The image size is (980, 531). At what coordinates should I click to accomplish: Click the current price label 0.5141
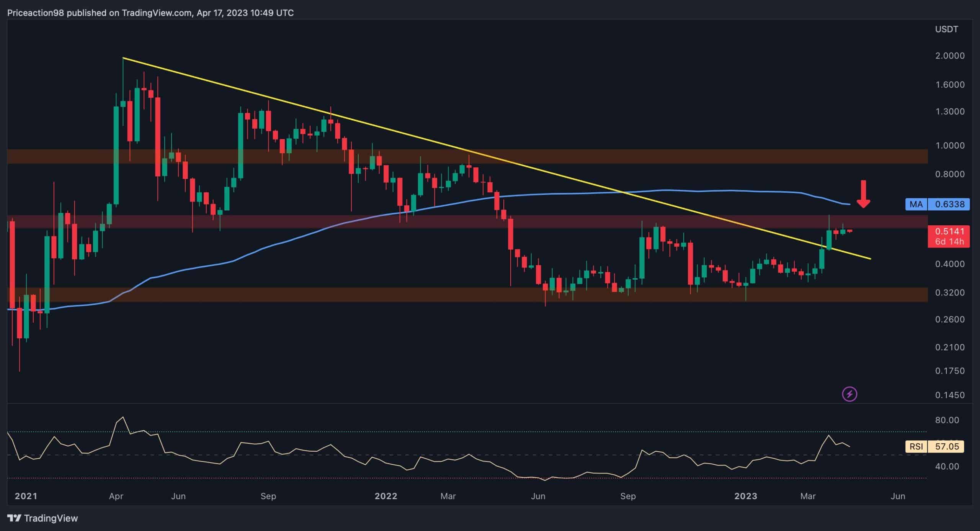pyautogui.click(x=949, y=231)
